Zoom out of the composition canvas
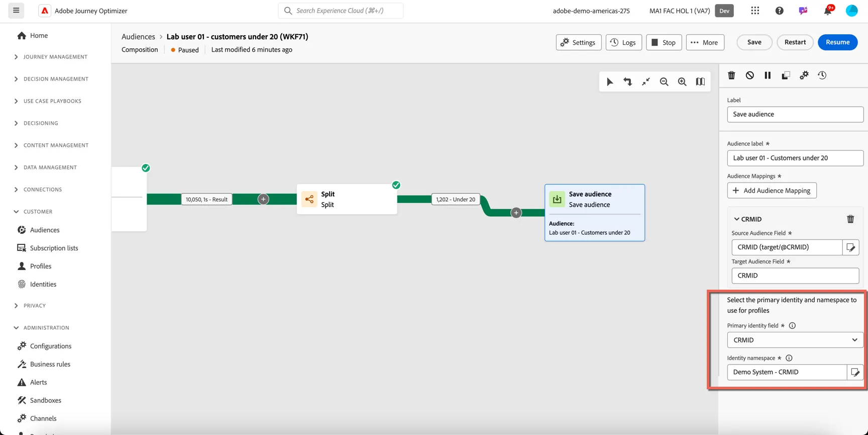Image resolution: width=868 pixels, height=435 pixels. 664,82
